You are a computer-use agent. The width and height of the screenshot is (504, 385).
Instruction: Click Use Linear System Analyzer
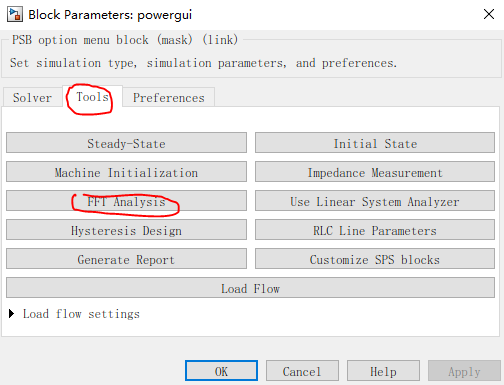click(x=375, y=201)
